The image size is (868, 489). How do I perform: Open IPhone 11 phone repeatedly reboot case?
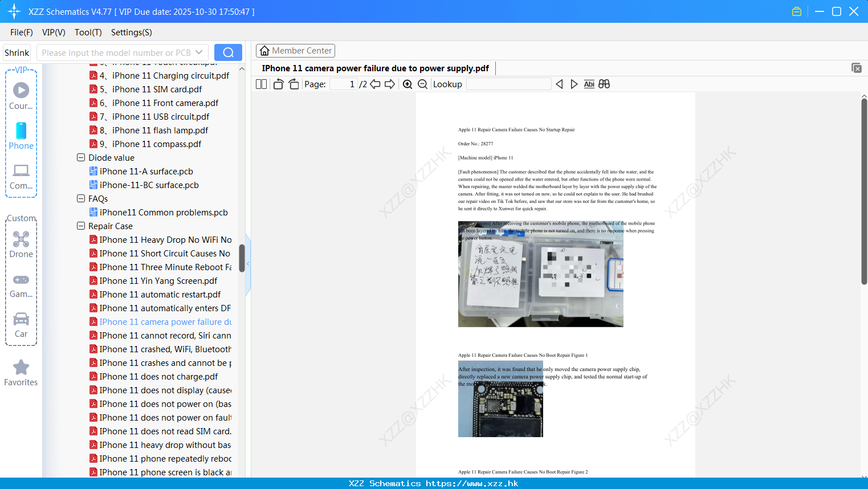click(x=161, y=459)
